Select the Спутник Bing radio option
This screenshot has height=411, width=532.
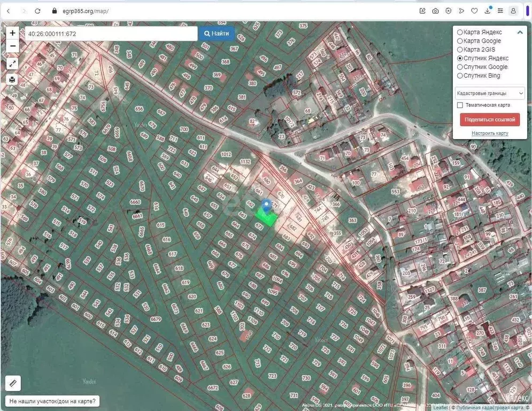point(460,75)
